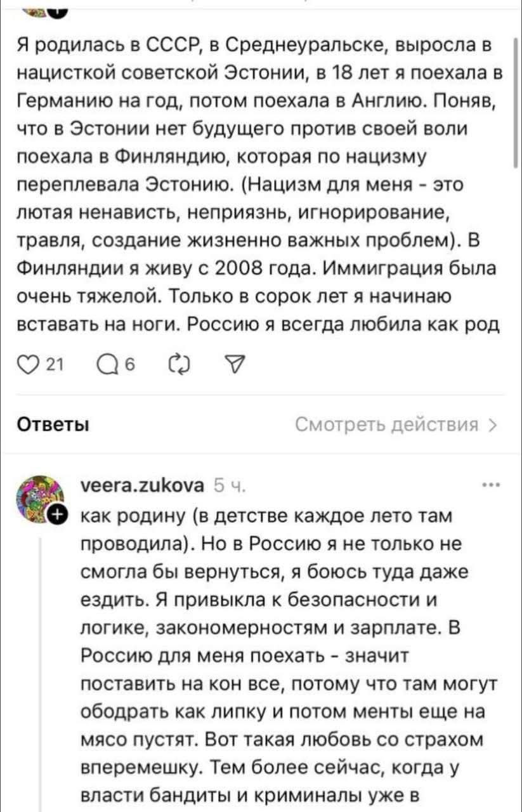Image resolution: width=522 pixels, height=812 pixels.
Task: Tap the vertical thread line beside the reply
Action: tap(41, 666)
